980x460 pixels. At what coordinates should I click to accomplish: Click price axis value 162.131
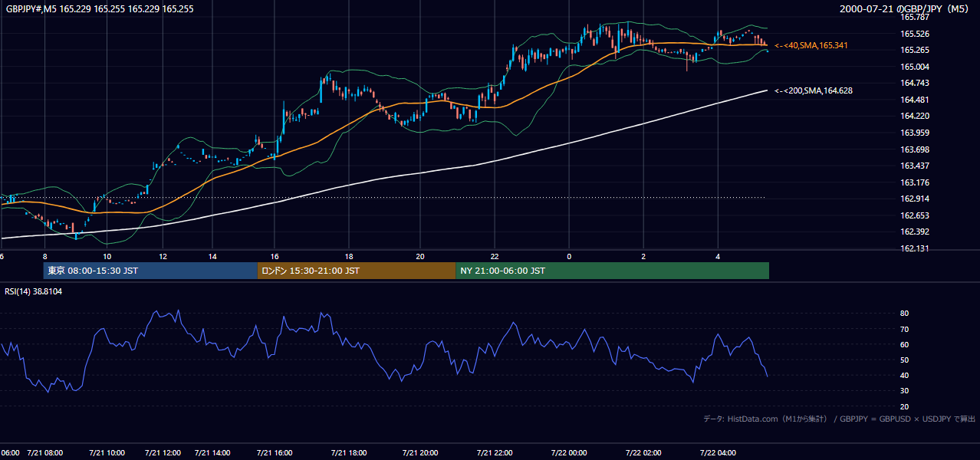[915, 248]
